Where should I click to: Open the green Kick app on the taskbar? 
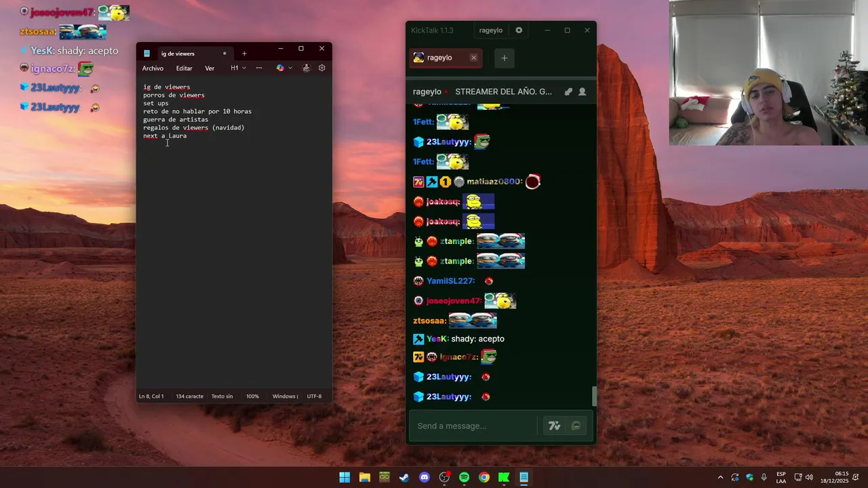coord(504,477)
